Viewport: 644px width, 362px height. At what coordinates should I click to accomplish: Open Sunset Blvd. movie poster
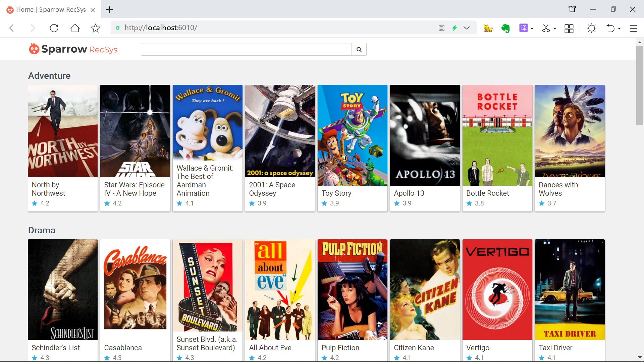click(208, 286)
